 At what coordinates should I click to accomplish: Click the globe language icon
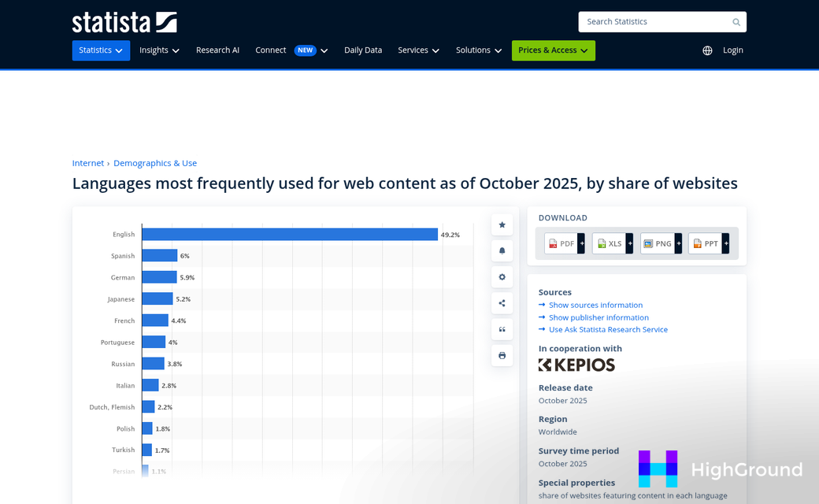[707, 50]
